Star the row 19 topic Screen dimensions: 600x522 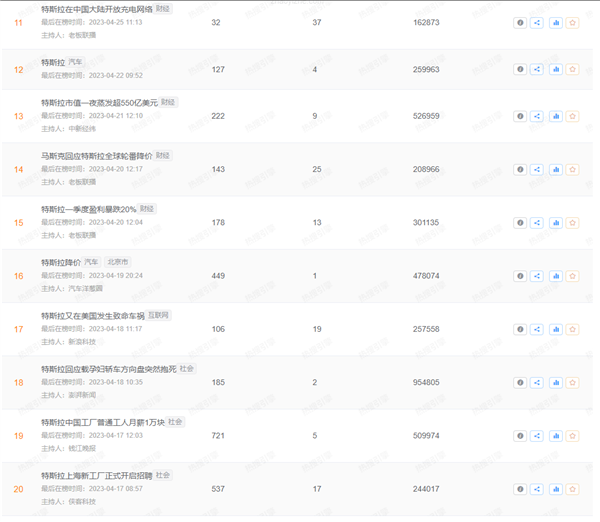[x=572, y=436]
